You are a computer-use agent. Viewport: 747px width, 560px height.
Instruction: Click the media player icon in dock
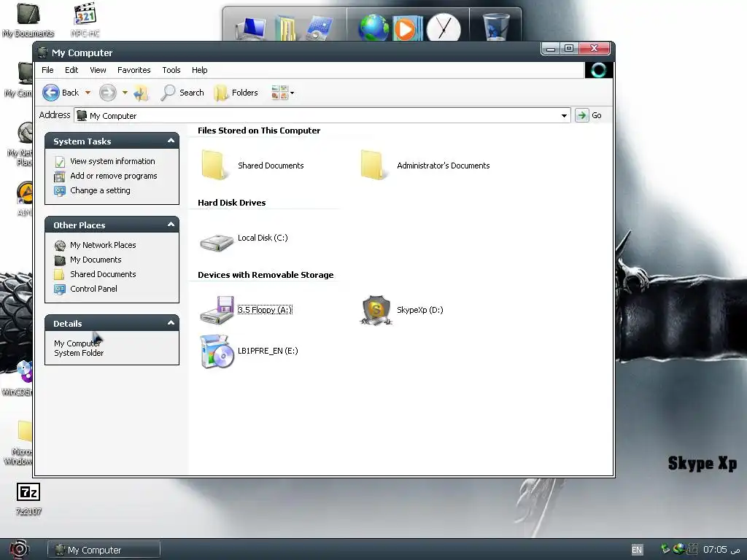[x=406, y=28]
